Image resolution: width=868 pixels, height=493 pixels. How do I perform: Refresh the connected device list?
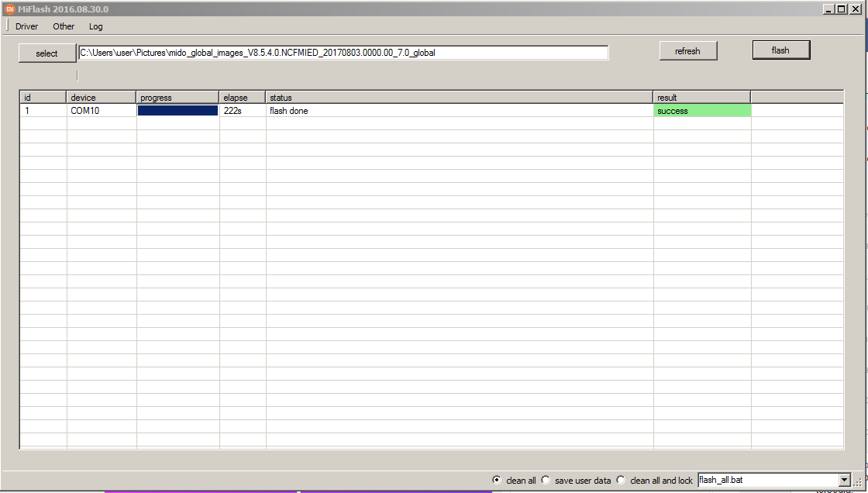coord(687,50)
